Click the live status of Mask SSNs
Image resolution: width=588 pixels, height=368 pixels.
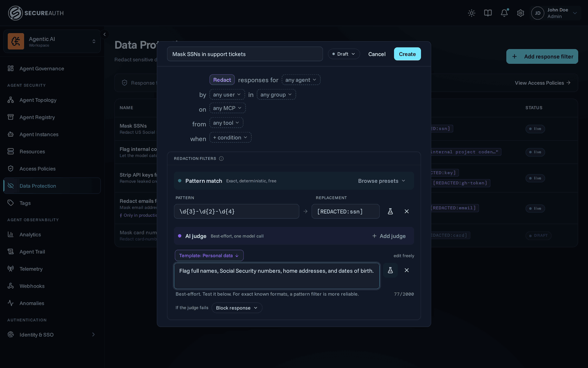pyautogui.click(x=535, y=129)
